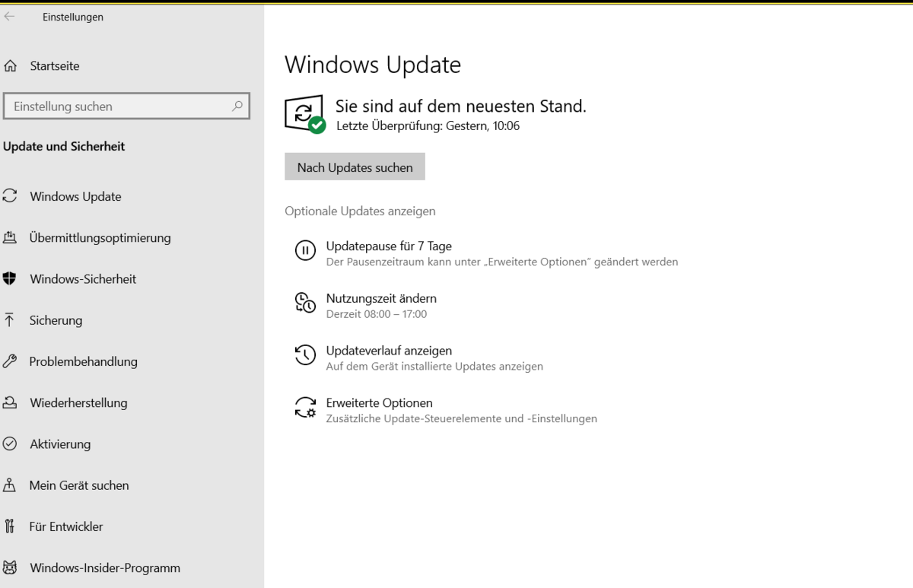The height and width of the screenshot is (588, 913).
Task: Click the Updatepause pause circle icon
Action: point(305,250)
